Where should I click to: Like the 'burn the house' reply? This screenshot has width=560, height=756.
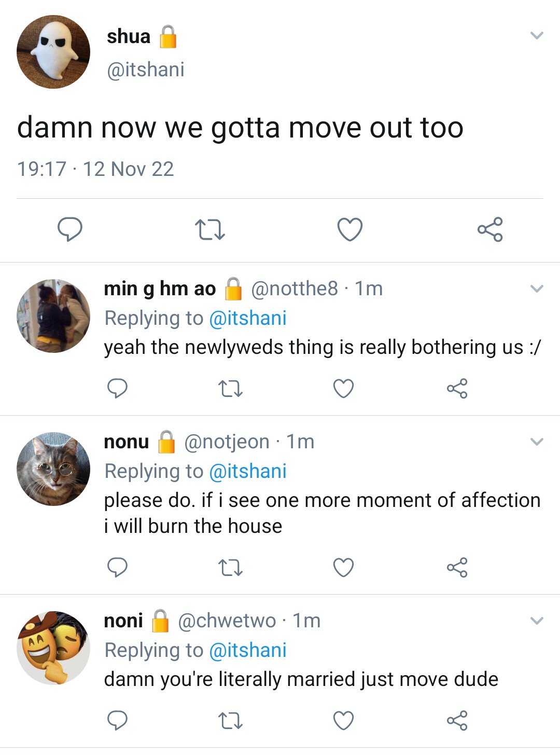(343, 567)
